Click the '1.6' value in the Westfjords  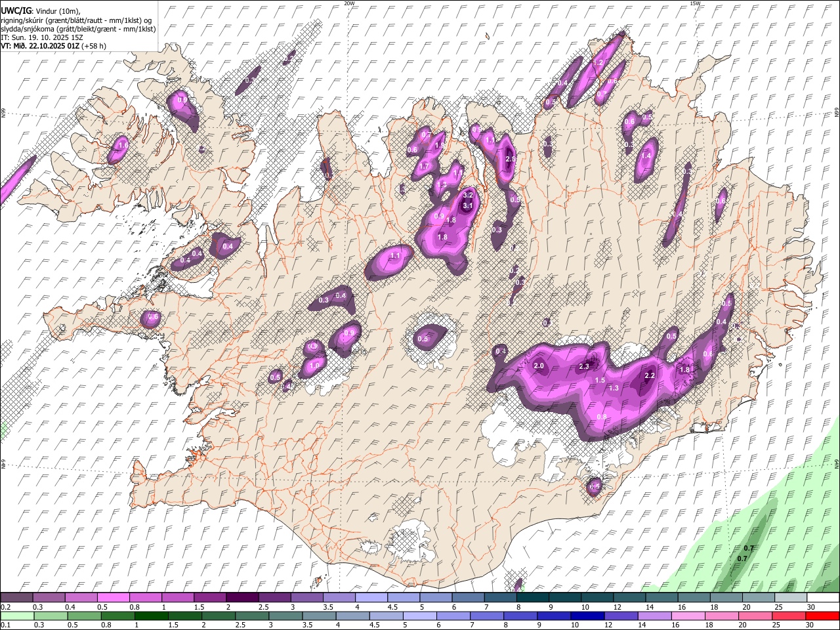[x=123, y=145]
